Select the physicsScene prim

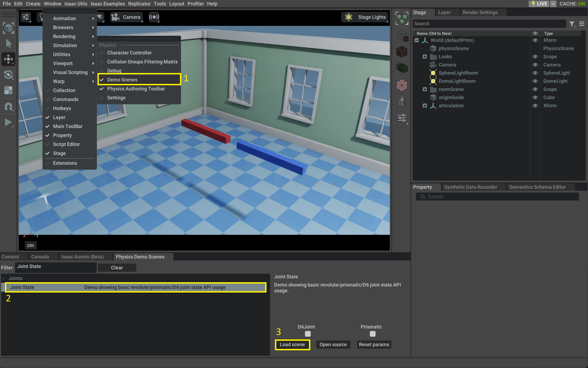[x=454, y=48]
